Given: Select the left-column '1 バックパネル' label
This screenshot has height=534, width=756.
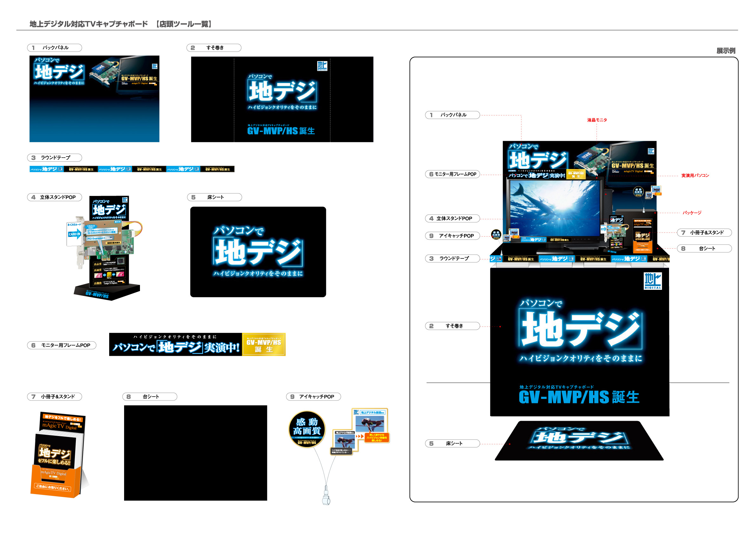Looking at the screenshot, I should [54, 48].
